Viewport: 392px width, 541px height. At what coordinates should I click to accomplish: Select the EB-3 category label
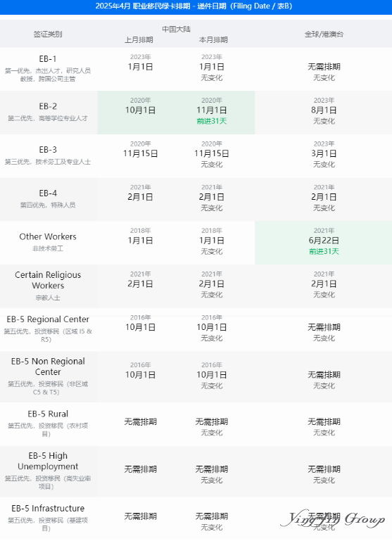[48, 150]
